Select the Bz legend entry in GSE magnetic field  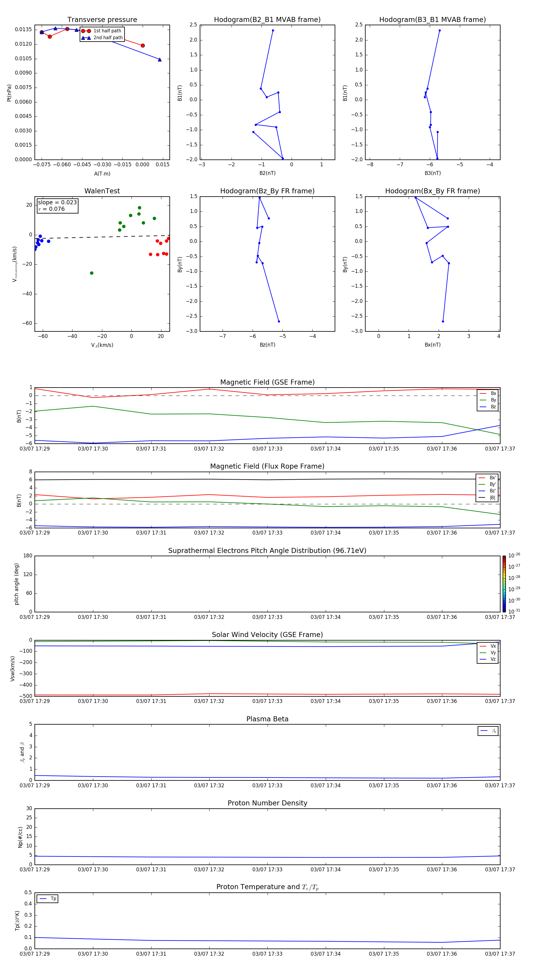click(488, 407)
